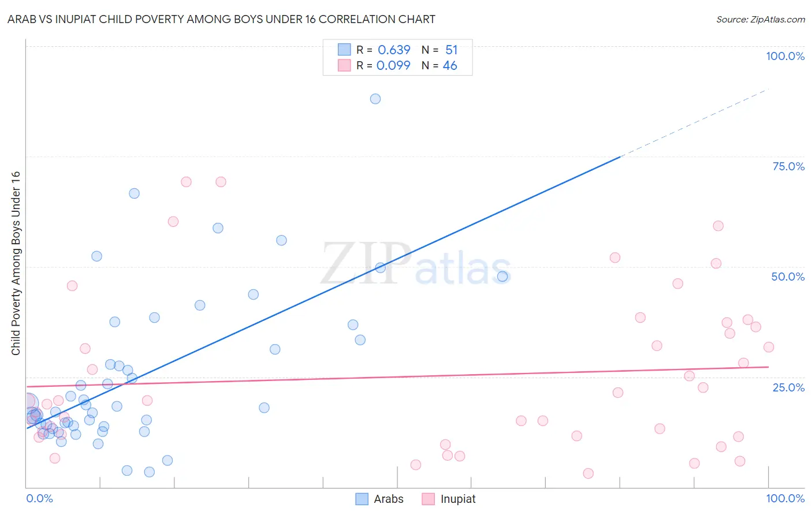Click the pink swatch beside R = 0.099
The width and height of the screenshot is (812, 515).
tap(344, 65)
